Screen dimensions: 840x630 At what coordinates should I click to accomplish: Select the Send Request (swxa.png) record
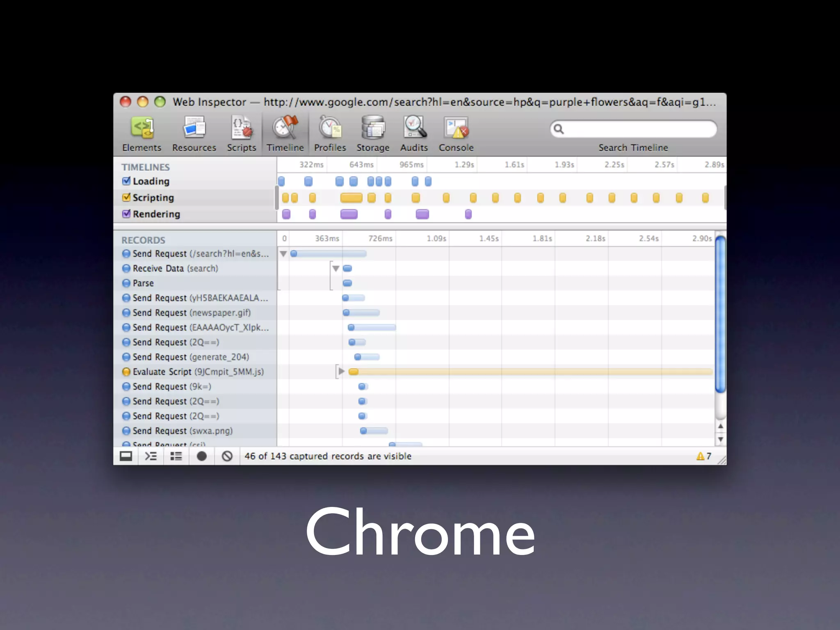point(195,431)
